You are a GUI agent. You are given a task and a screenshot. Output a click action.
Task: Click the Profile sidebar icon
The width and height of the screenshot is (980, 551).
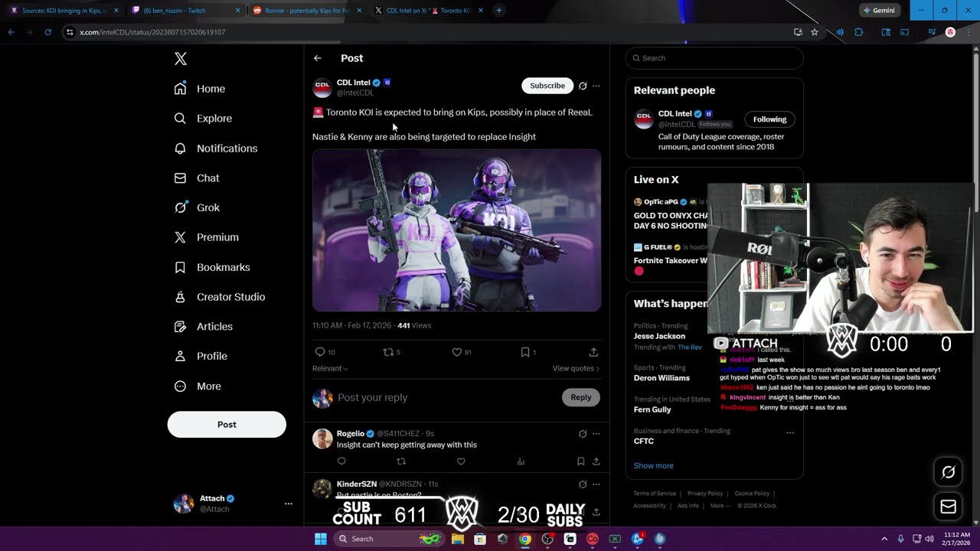180,356
